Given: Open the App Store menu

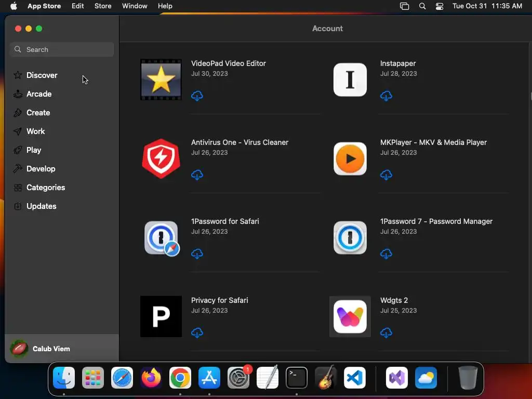Looking at the screenshot, I should [44, 6].
